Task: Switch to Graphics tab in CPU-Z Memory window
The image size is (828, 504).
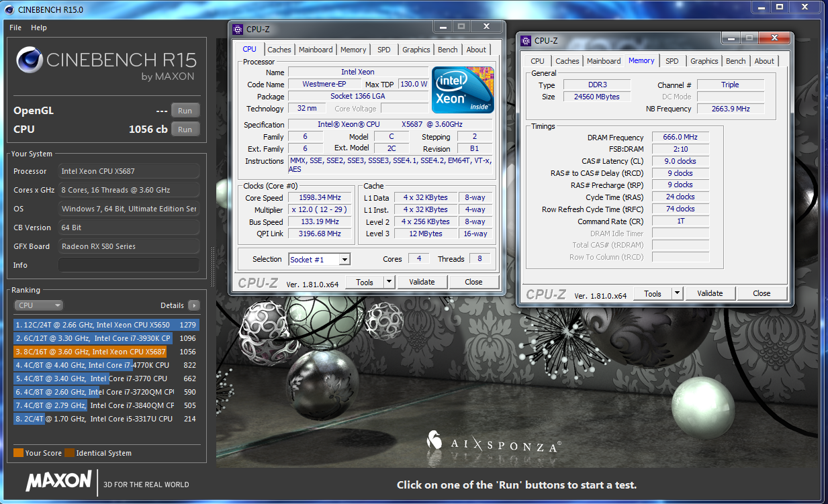Action: pos(704,61)
